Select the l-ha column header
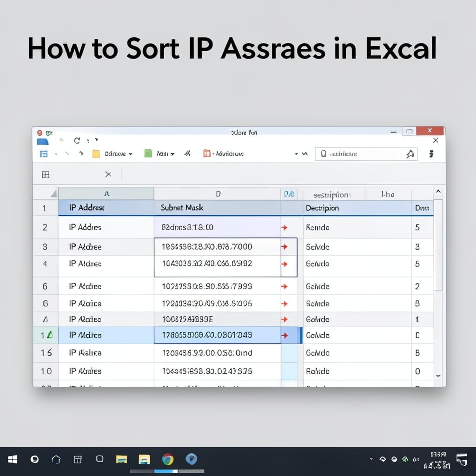 coord(388,194)
